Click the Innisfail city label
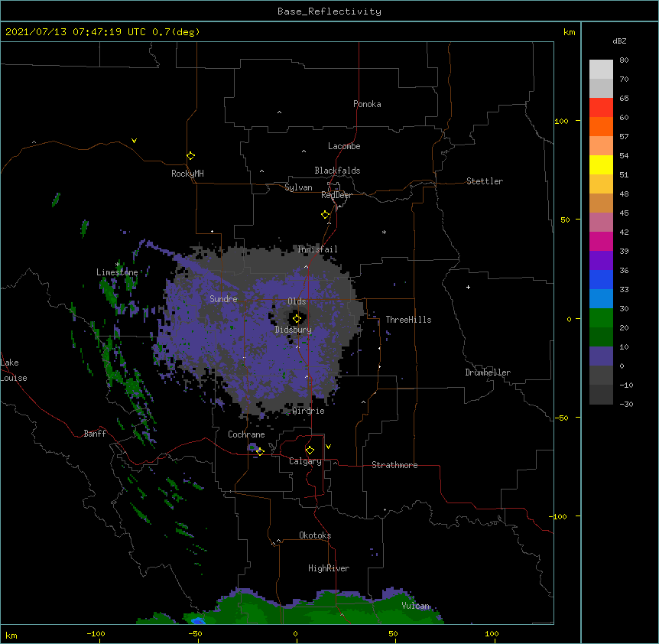The height and width of the screenshot is (644, 659). [317, 249]
